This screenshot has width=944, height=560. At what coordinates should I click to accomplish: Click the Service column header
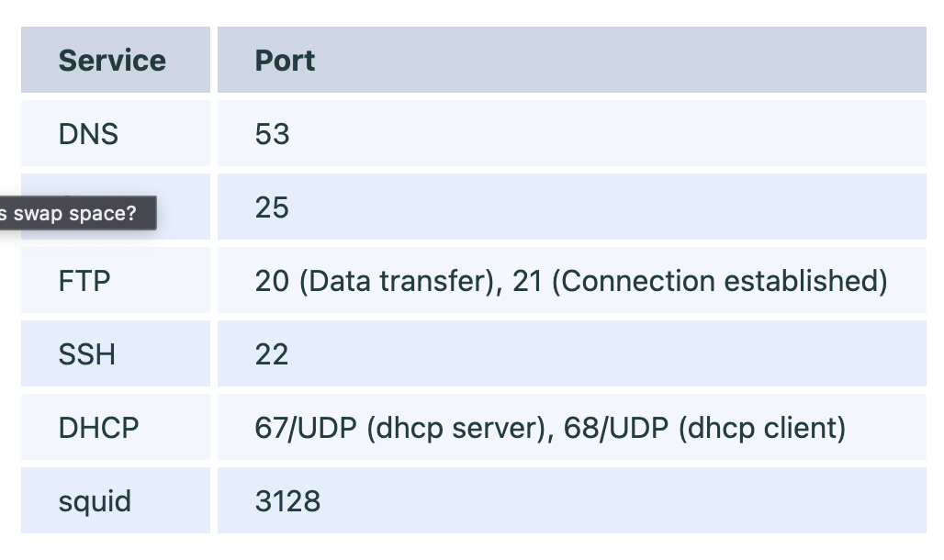116,60
